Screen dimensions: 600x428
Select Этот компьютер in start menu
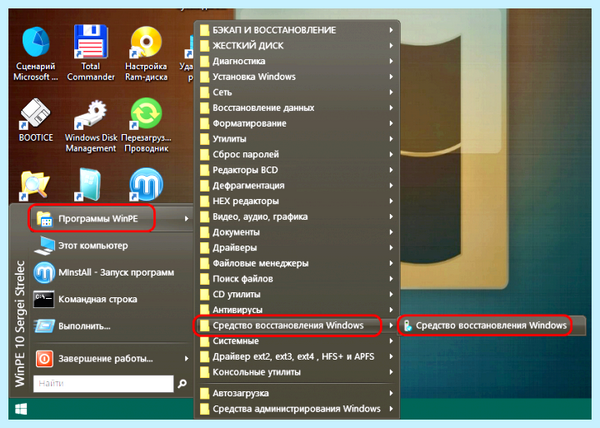coord(112,246)
